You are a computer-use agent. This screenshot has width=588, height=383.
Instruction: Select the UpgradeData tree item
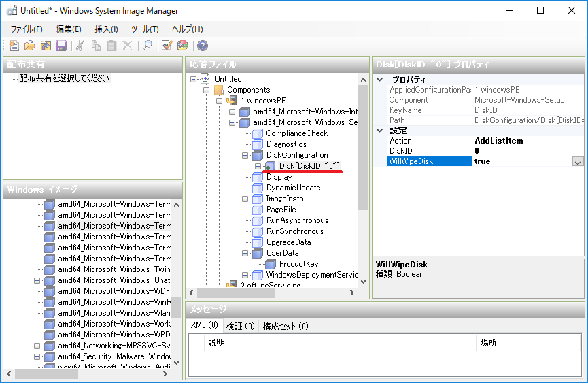(x=288, y=242)
